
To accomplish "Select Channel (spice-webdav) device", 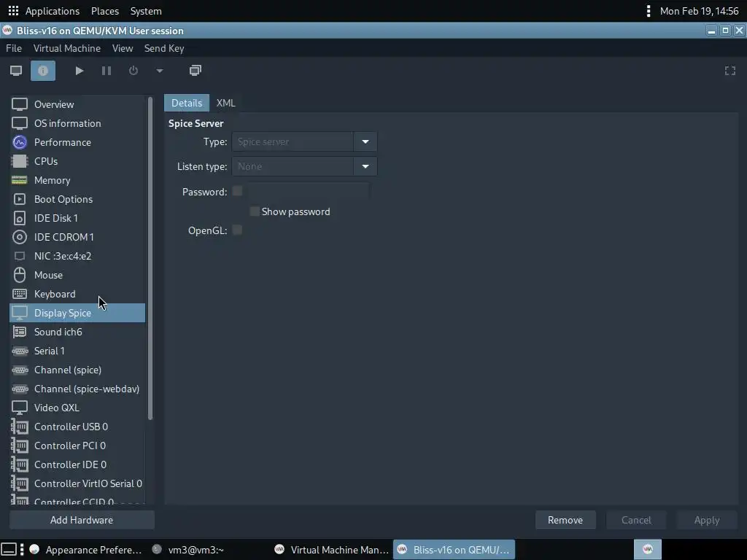I will [77, 389].
